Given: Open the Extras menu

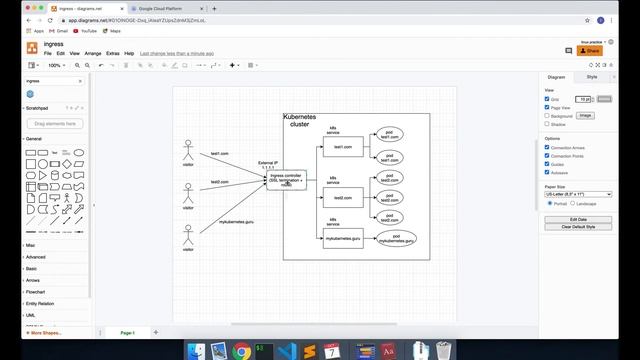Looking at the screenshot, I should 113,53.
